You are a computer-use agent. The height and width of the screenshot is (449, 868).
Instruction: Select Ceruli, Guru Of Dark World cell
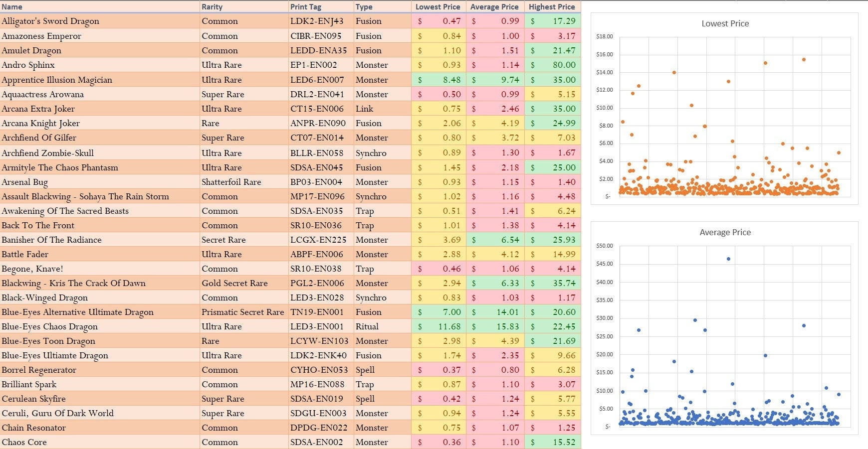(x=100, y=413)
